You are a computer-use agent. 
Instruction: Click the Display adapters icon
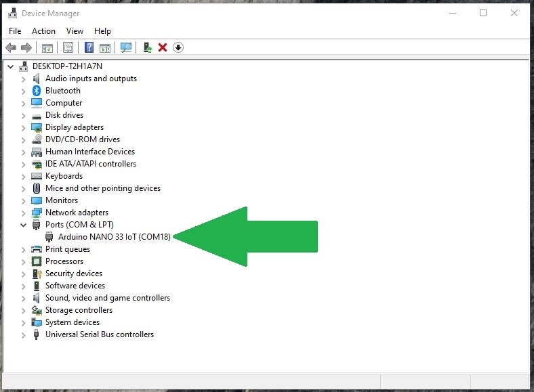tap(37, 127)
